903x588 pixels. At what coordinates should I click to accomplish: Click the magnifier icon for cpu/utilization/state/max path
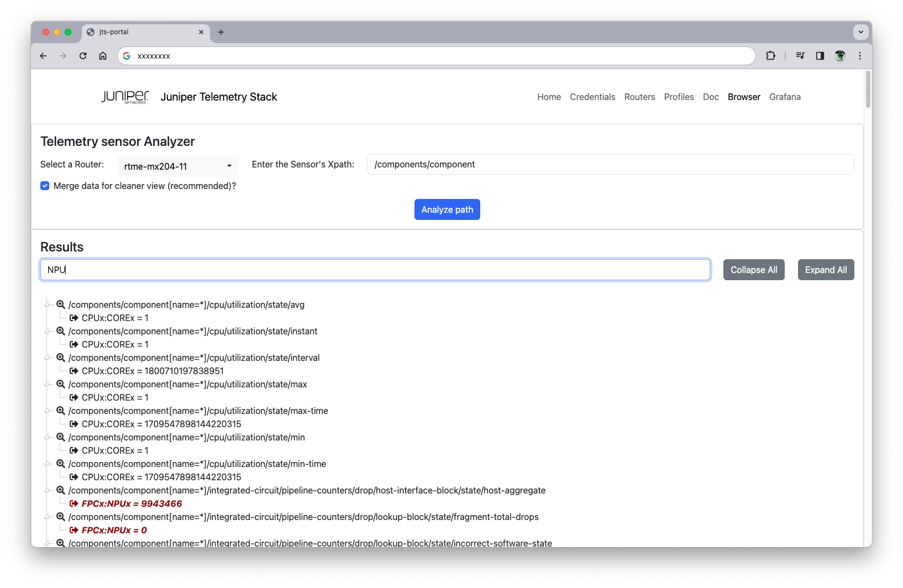pos(61,384)
